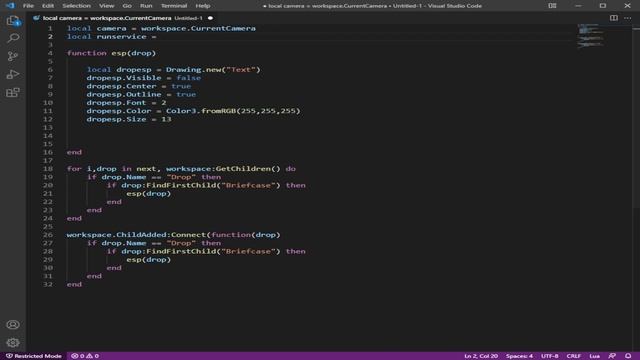
Task: Click 'local runservice =' on line 2
Action: (x=112, y=36)
